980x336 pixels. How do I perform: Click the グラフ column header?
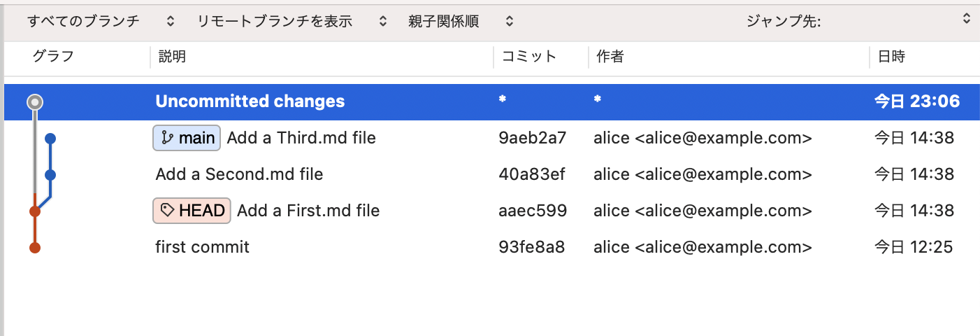[53, 57]
